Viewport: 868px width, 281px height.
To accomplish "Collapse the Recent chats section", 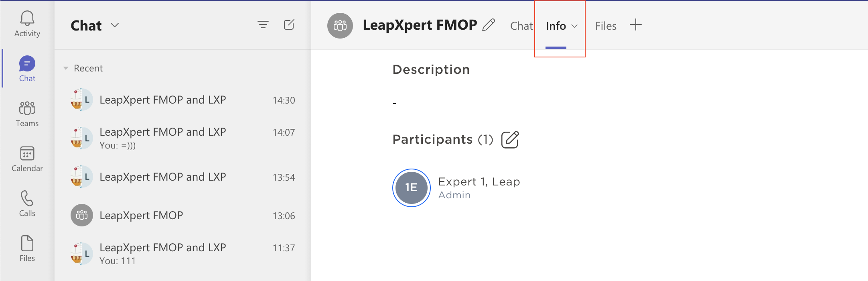I will [x=66, y=68].
